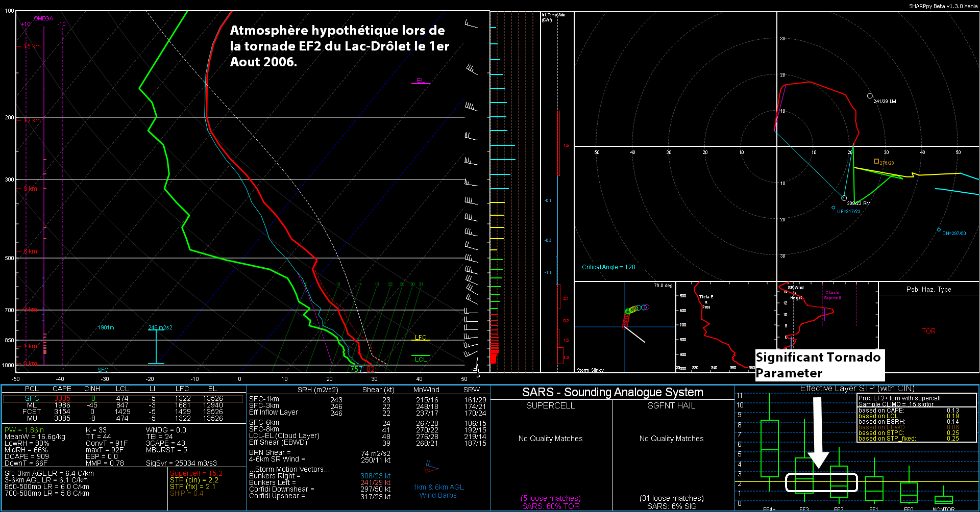980x512 pixels.
Task: Open the SARS Sounding Analogue System header
Action: pyautogui.click(x=612, y=392)
